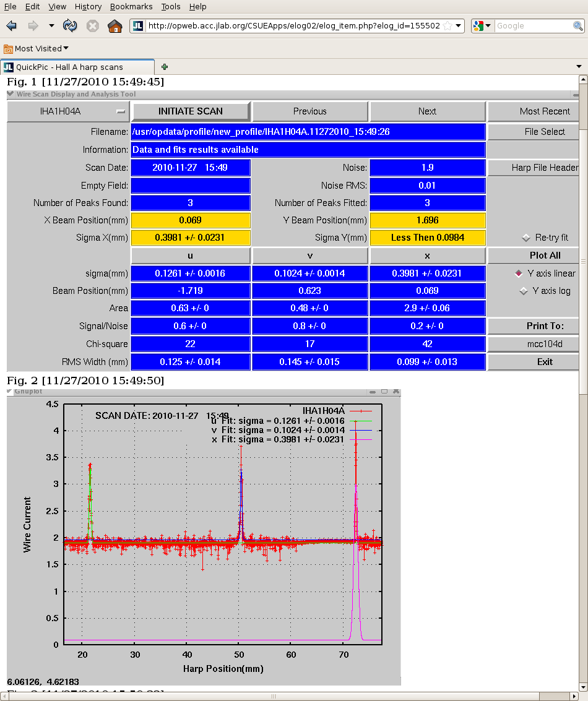The image size is (588, 701).
Task: Click the Print To: button
Action: pyautogui.click(x=534, y=326)
